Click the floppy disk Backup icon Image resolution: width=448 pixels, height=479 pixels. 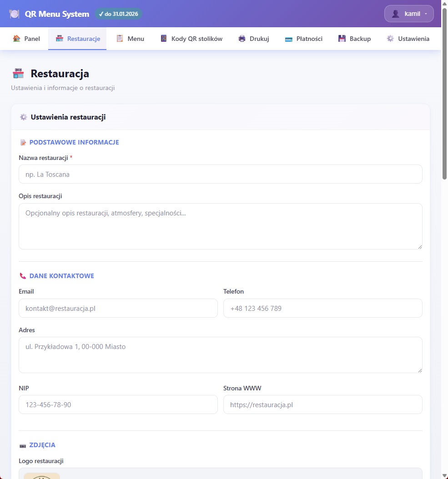point(342,39)
